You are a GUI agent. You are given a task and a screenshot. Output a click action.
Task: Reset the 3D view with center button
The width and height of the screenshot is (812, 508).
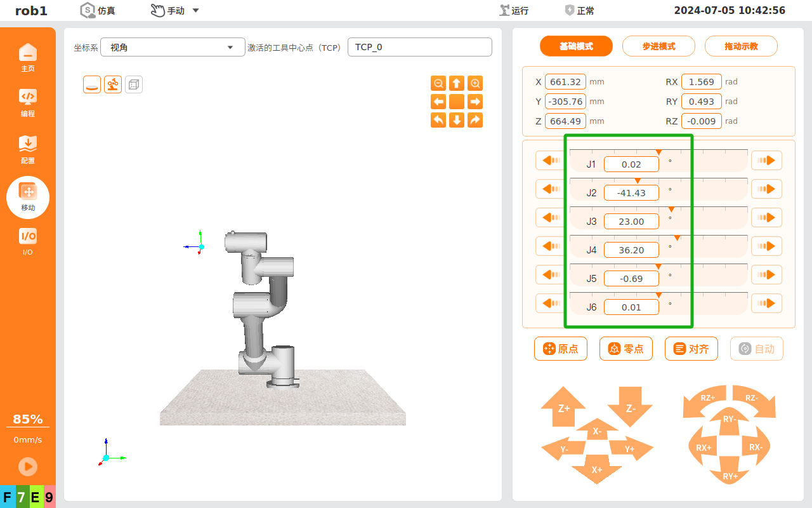[x=457, y=102]
